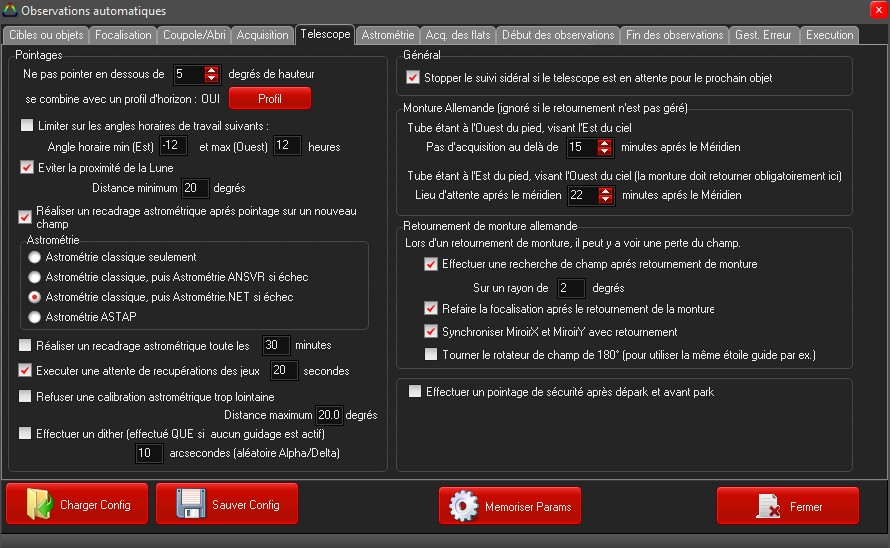Click spinner arrows of Lieu d'attente minutes

click(x=606, y=195)
